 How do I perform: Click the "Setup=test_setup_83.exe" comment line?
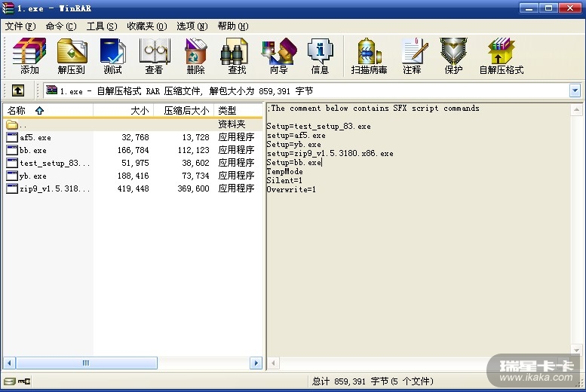pyautogui.click(x=318, y=127)
